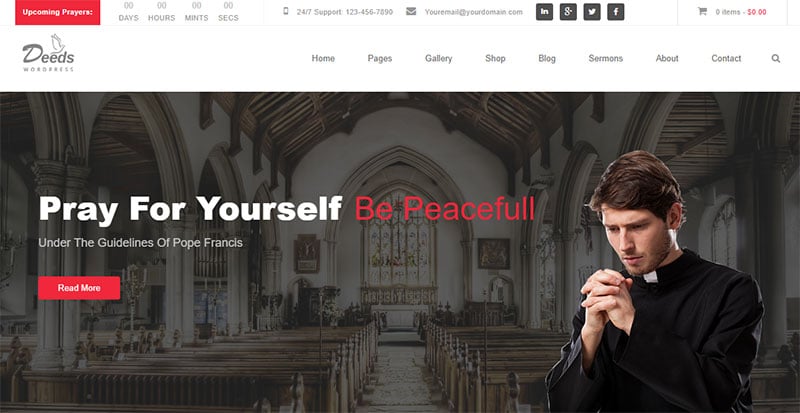Click the Deeds WordPress logo
Viewport: 800px width, 413px height.
coord(48,53)
